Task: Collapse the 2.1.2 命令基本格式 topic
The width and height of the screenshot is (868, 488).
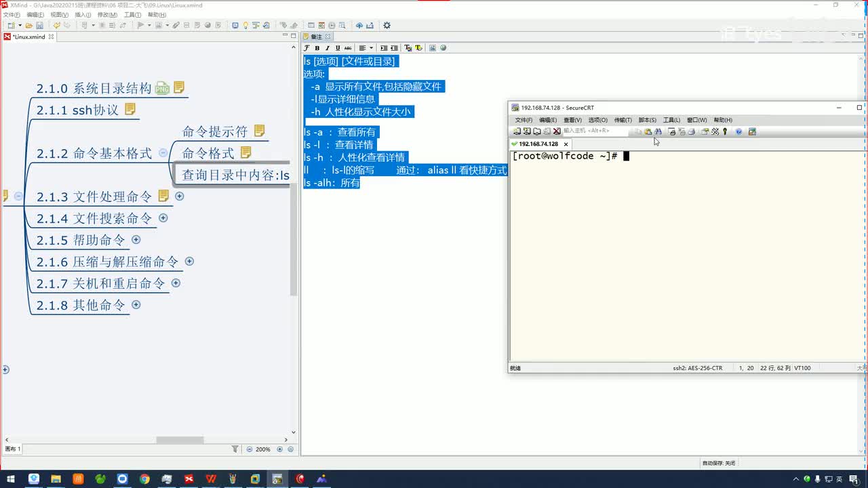Action: click(x=163, y=152)
